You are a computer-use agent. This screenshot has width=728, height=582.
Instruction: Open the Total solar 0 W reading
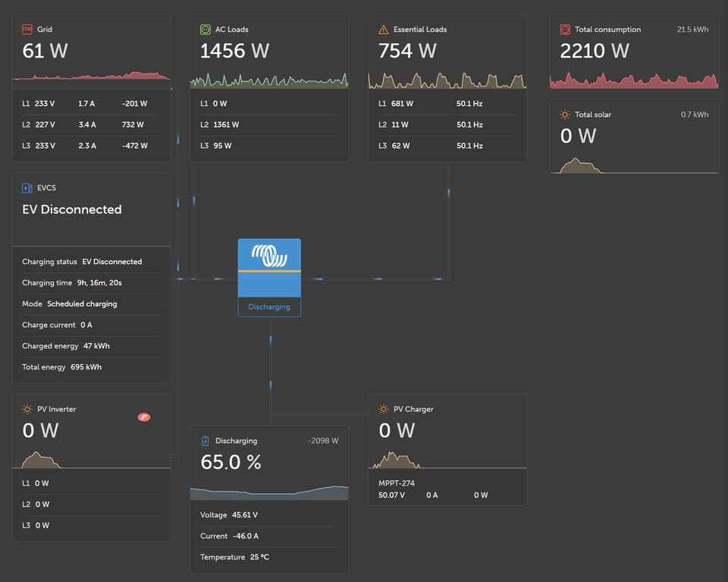point(578,136)
